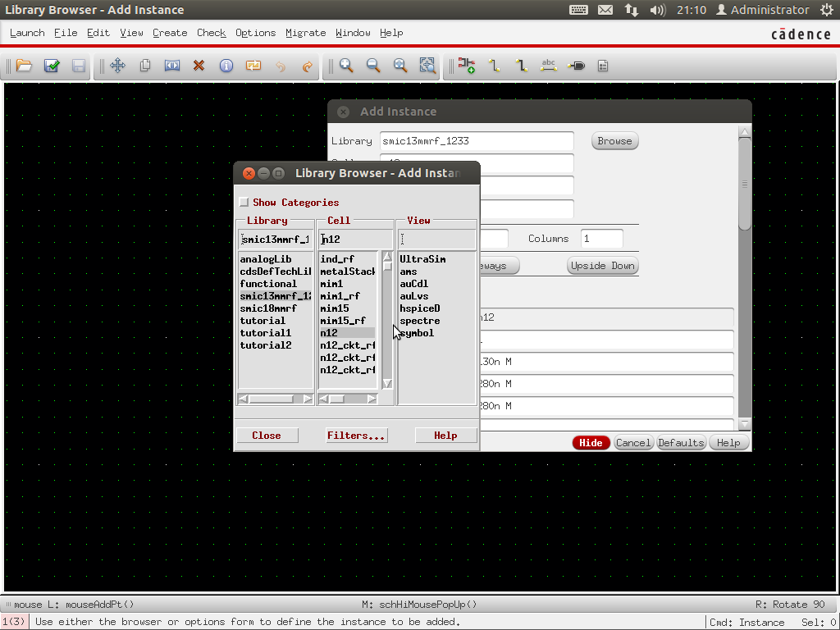The width and height of the screenshot is (840, 630).
Task: Open the Check menu
Action: click(211, 33)
